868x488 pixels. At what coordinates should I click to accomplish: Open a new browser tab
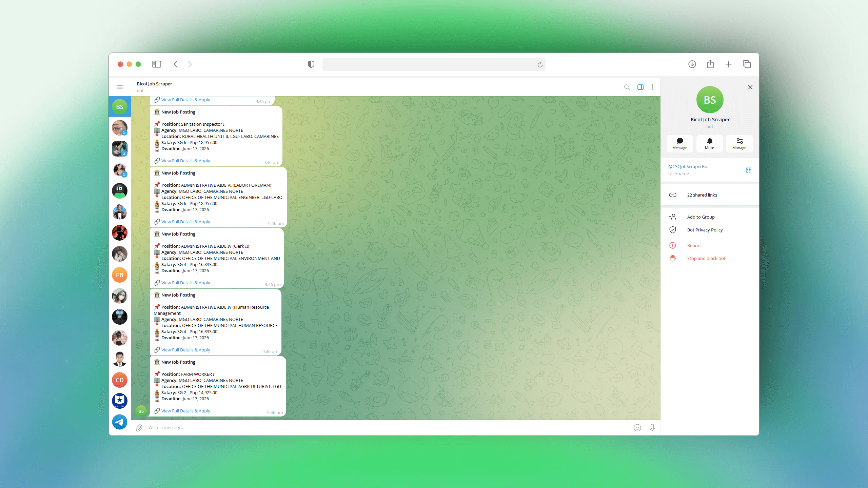click(728, 64)
